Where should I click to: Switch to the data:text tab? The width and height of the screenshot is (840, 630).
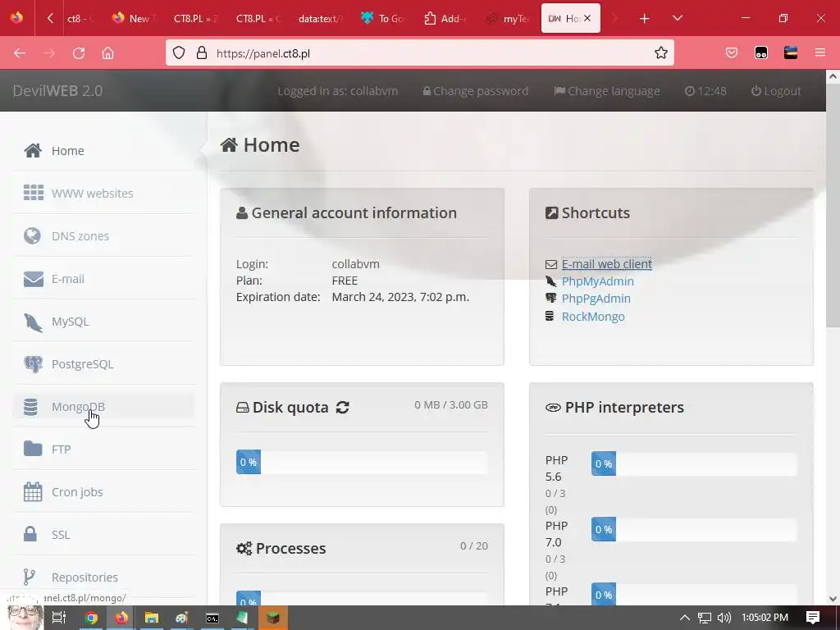[319, 19]
